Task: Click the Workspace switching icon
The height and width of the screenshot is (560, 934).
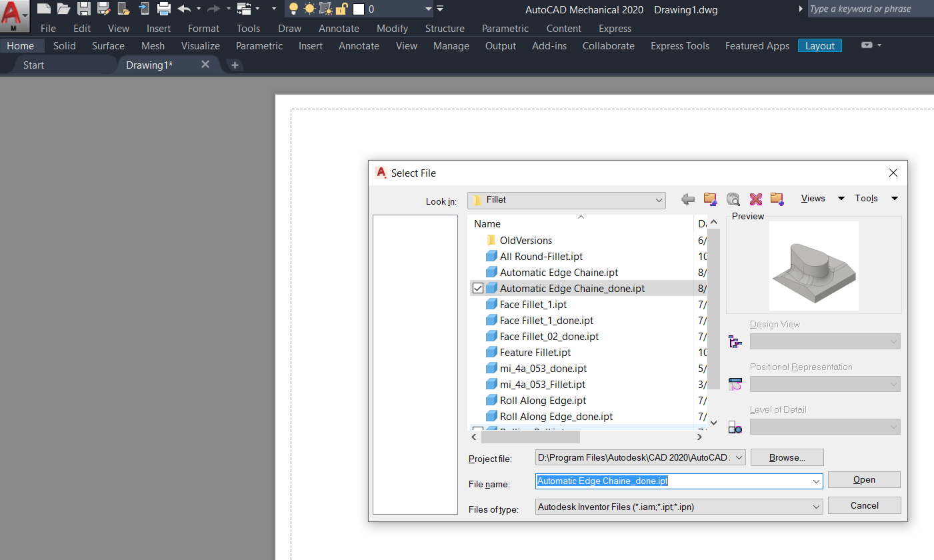Action: (244, 9)
